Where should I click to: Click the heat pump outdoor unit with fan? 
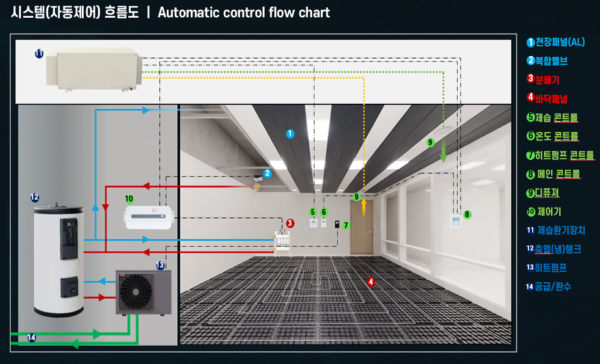[x=144, y=293]
